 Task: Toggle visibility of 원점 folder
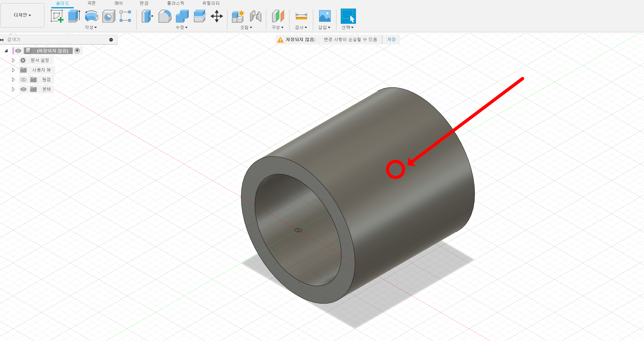click(x=24, y=80)
